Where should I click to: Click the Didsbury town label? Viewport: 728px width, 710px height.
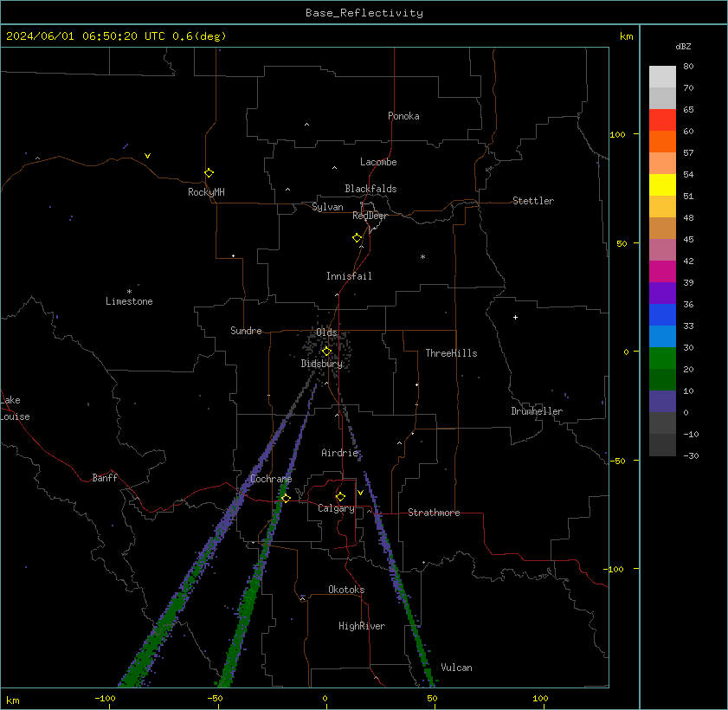click(321, 364)
